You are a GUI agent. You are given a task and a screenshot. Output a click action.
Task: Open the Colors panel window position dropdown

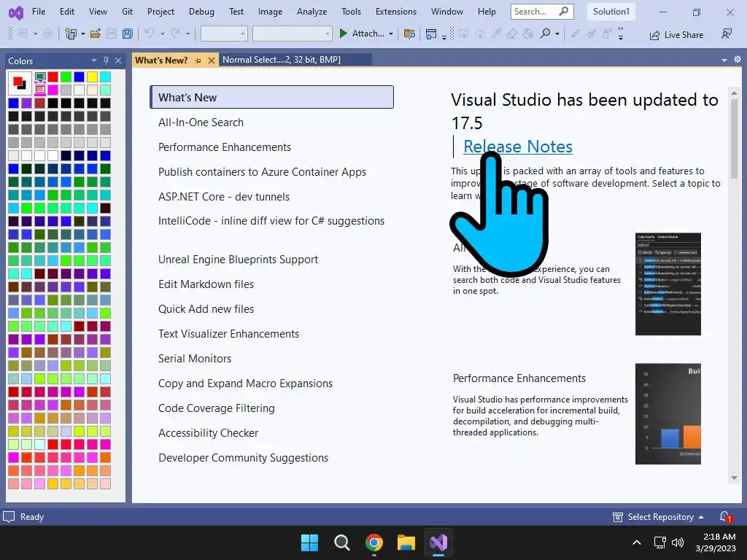point(93,61)
